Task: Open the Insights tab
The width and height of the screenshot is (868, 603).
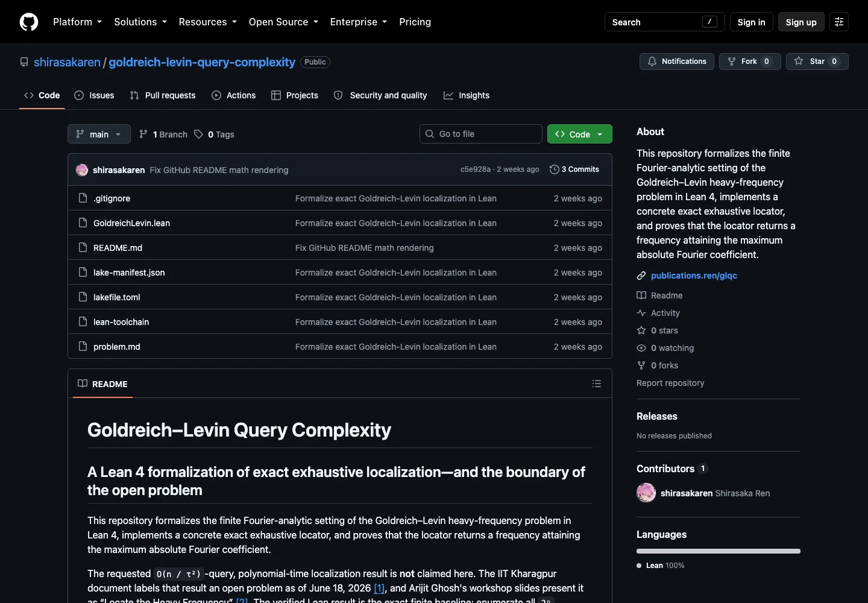Action: (x=467, y=95)
